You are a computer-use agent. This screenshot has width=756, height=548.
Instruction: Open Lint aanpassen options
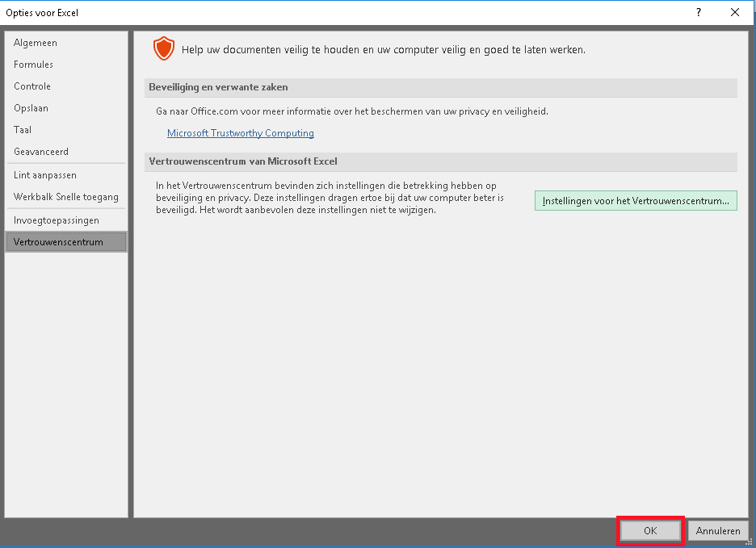point(45,175)
